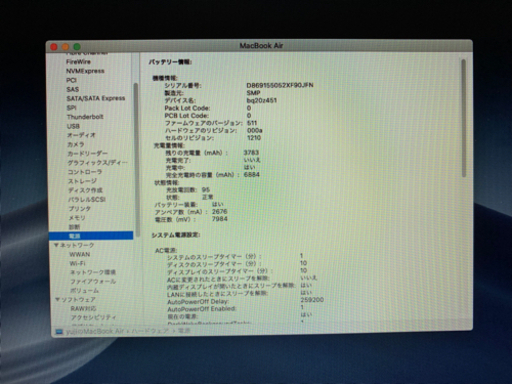Click the PCB Lot Code label

(x=186, y=116)
